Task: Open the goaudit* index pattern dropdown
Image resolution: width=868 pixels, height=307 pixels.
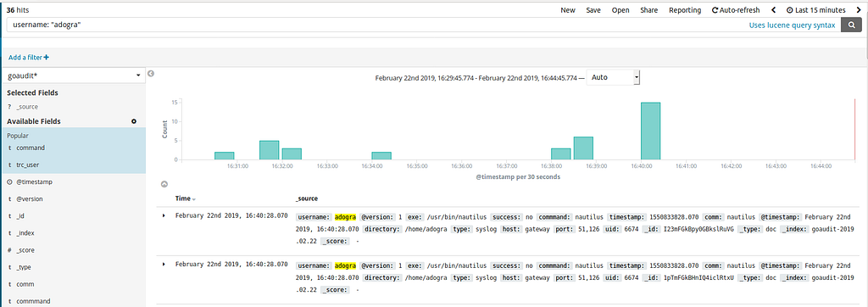Action: click(74, 75)
